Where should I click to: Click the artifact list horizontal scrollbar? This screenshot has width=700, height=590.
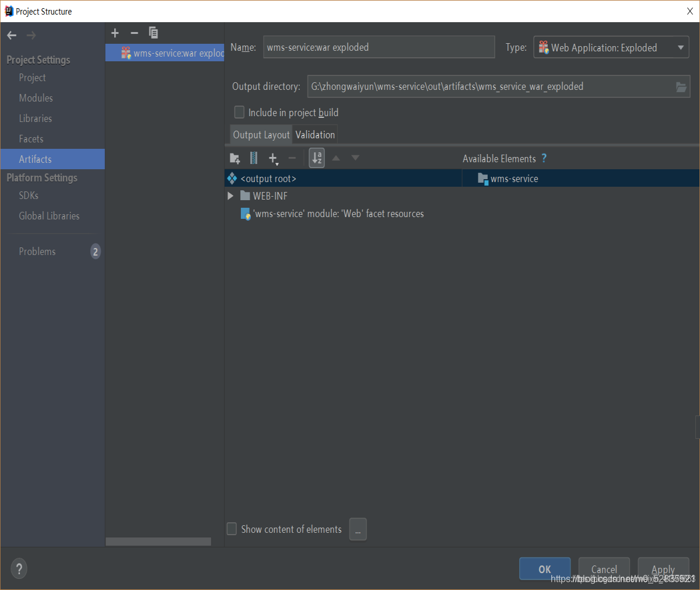158,542
